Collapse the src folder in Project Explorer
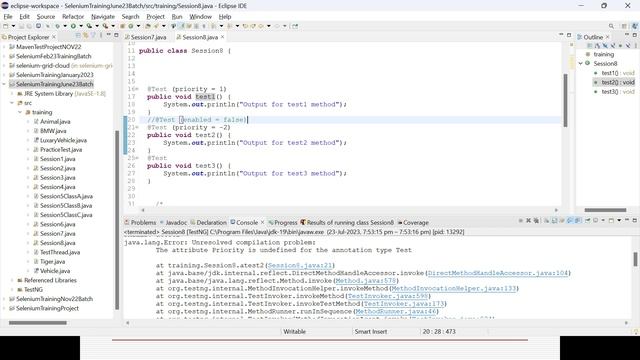 (x=12, y=103)
